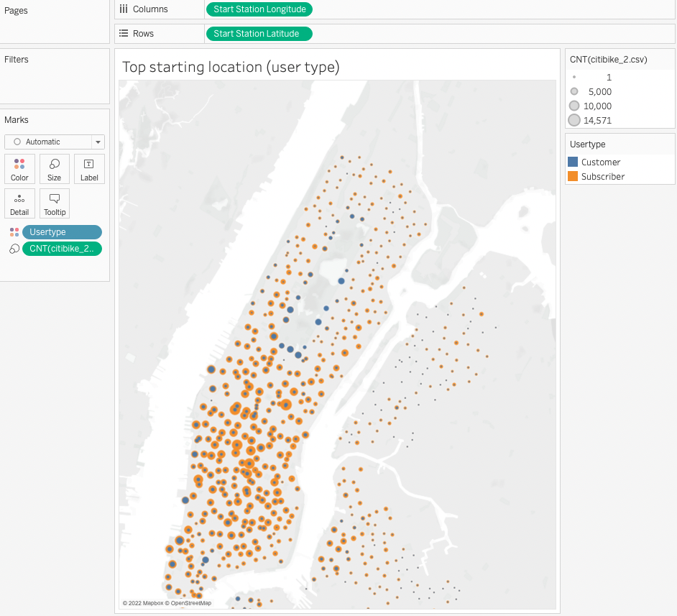Click the Columns shelf label
Image resolution: width=677 pixels, height=616 pixels.
coord(150,9)
